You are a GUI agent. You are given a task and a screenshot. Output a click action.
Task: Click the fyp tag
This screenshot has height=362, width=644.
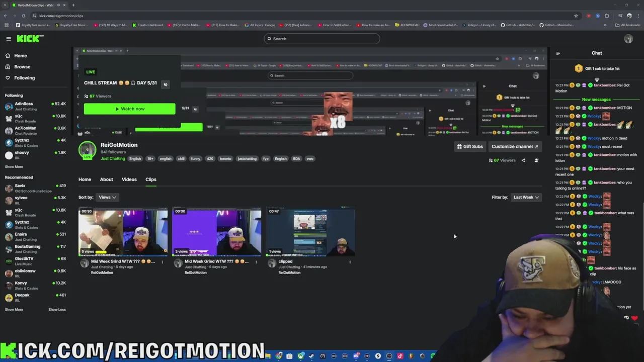tap(266, 159)
